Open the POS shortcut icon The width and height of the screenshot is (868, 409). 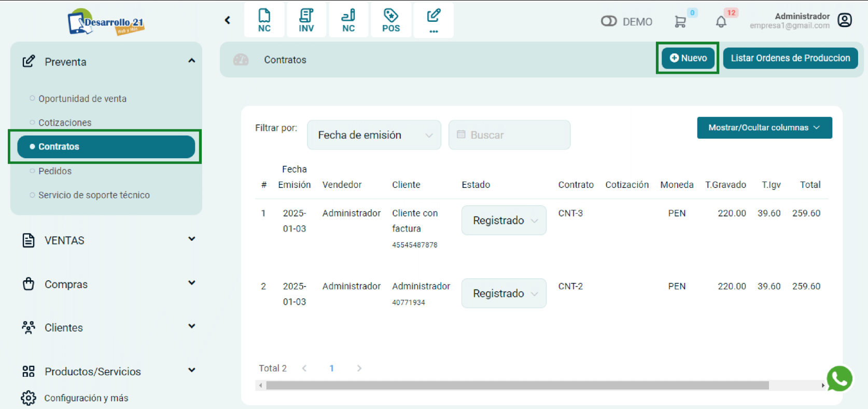(390, 20)
